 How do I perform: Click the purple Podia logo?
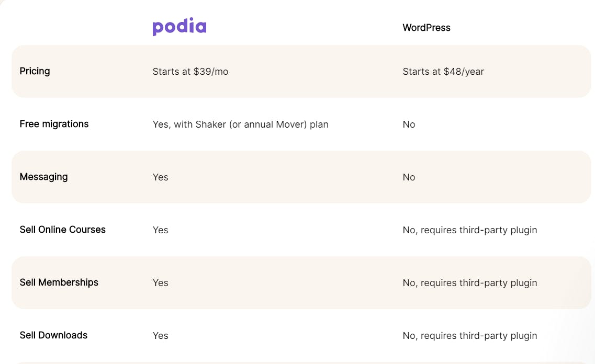(179, 27)
